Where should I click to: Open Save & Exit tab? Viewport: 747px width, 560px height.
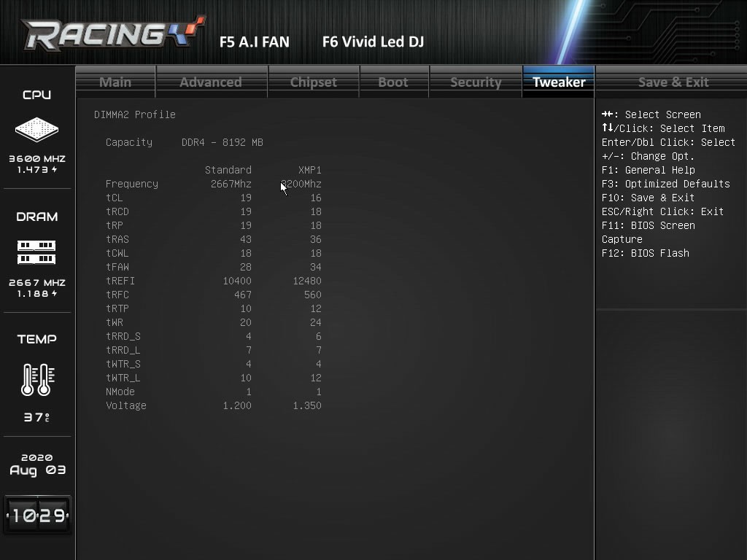[x=673, y=82]
